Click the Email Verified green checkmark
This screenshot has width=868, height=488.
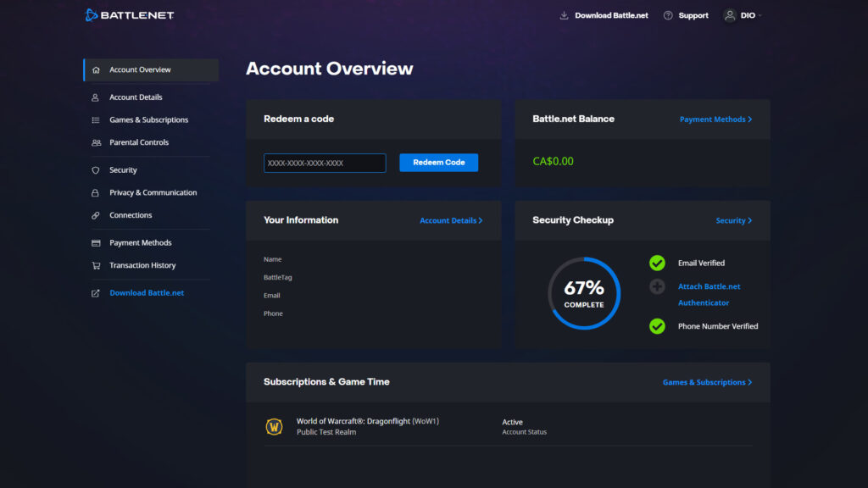click(657, 263)
